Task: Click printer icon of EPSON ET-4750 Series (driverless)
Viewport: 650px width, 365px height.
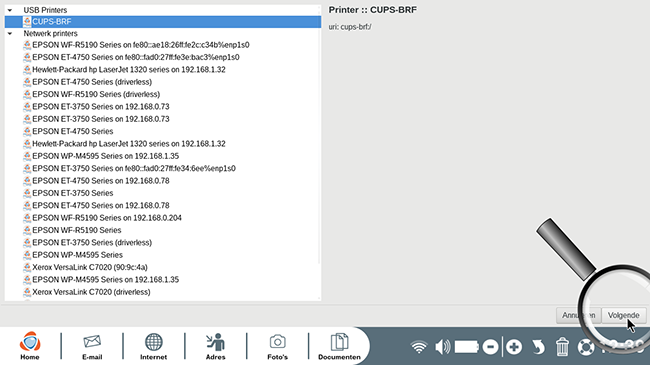Action: point(27,82)
